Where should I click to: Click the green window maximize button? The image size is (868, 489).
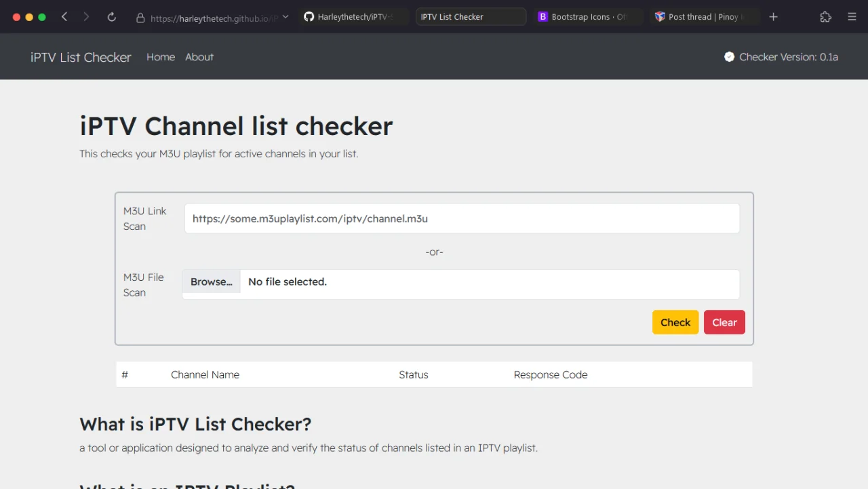pyautogui.click(x=42, y=17)
